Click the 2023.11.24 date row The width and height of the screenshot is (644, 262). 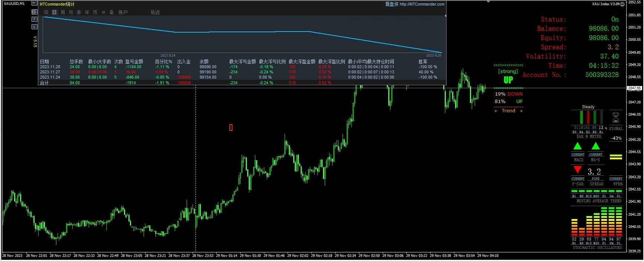pyautogui.click(x=50, y=77)
